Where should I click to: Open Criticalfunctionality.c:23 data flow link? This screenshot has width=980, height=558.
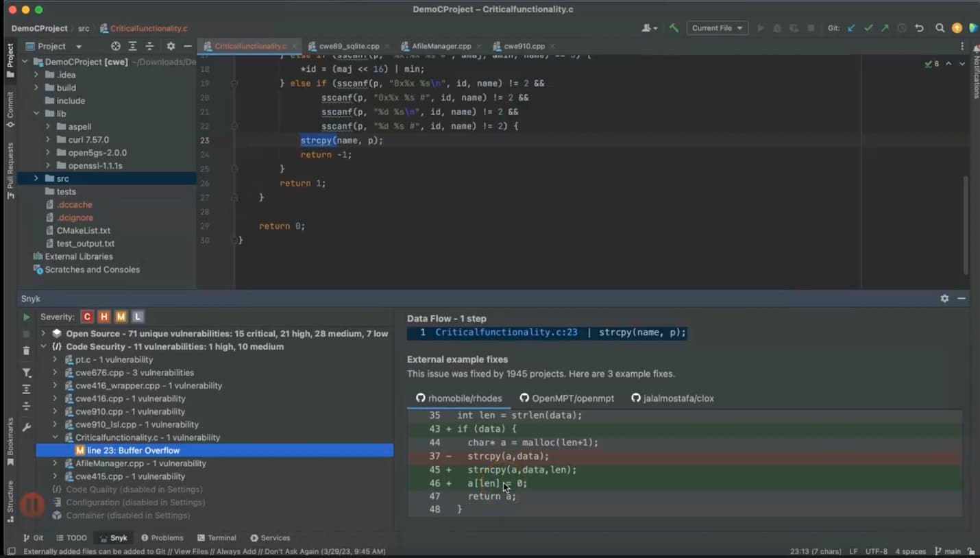coord(506,332)
